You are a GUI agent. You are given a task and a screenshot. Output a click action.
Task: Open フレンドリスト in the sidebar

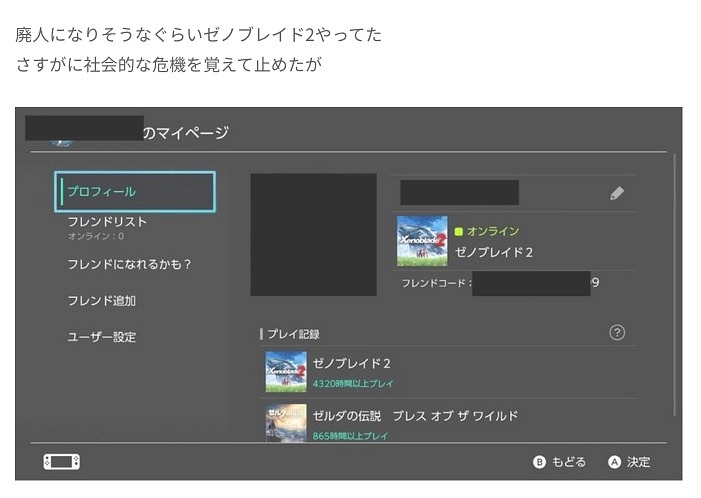pos(107,222)
